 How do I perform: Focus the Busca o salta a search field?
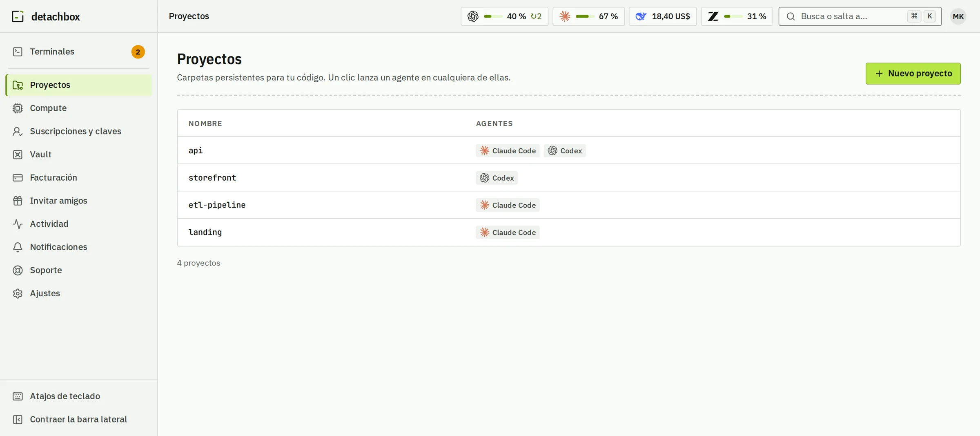click(x=860, y=16)
